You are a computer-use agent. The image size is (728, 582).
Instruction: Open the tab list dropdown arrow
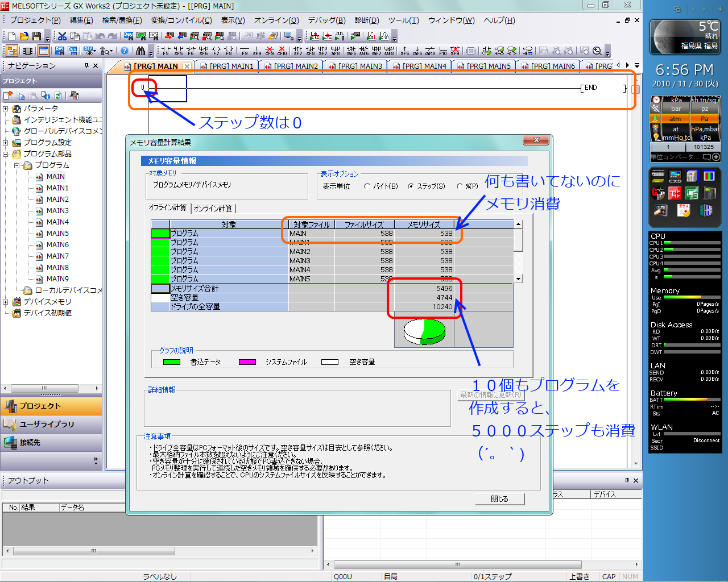point(636,65)
